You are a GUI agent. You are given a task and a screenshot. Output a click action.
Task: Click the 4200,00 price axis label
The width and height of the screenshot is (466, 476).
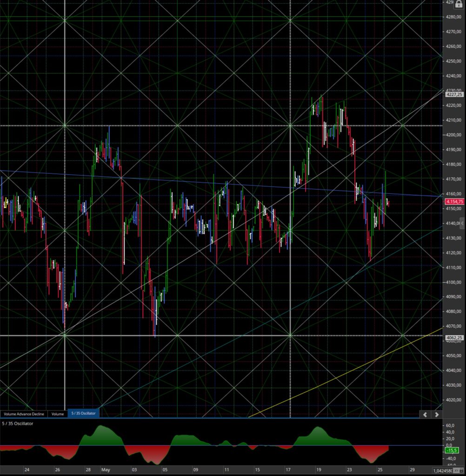pos(453,135)
